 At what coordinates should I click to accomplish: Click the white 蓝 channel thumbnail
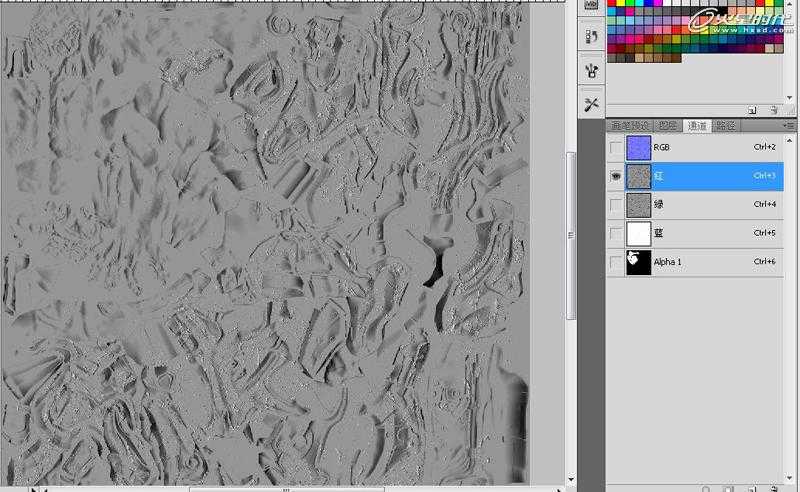pos(639,233)
